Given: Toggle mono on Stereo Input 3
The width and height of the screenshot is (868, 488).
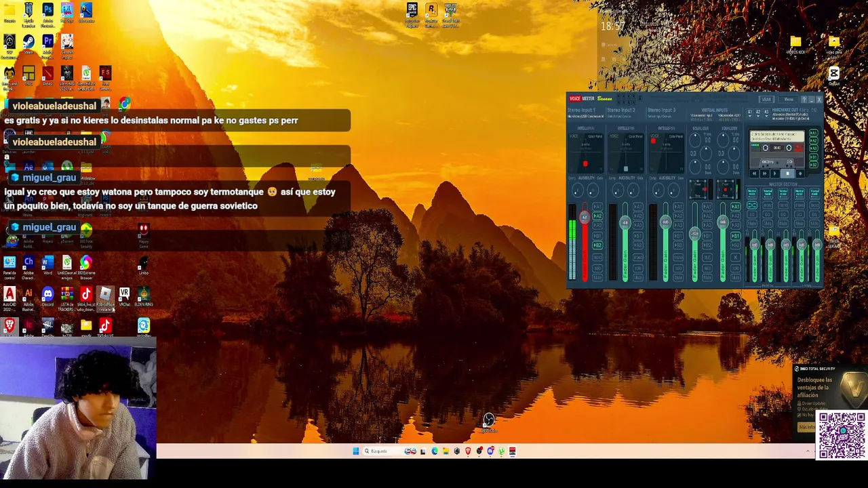Looking at the screenshot, I should (x=678, y=257).
